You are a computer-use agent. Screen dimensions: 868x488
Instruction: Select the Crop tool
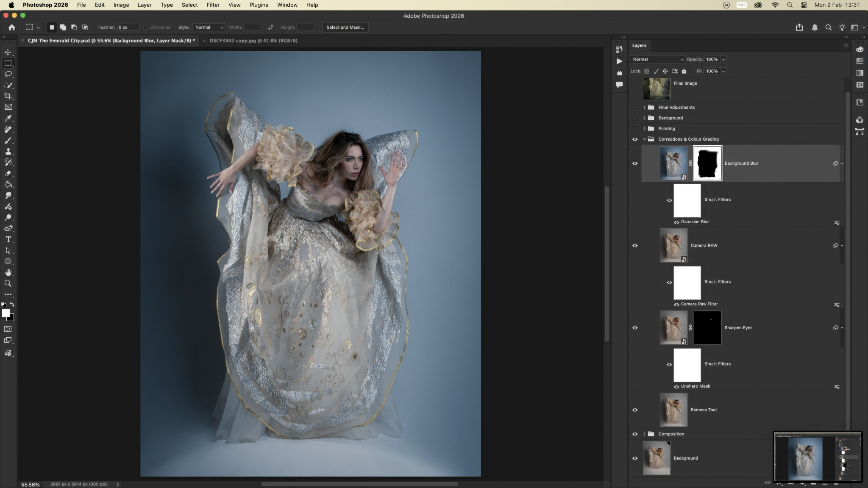coord(8,96)
